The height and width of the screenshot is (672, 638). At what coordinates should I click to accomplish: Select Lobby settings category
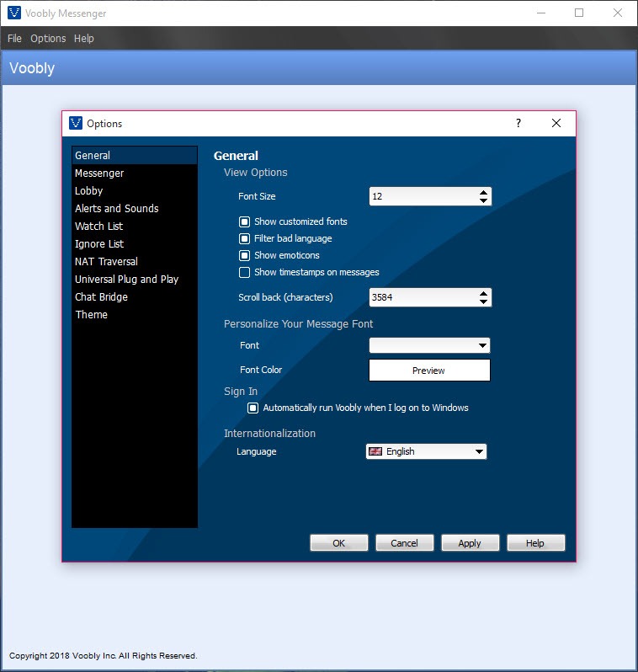[135, 190]
